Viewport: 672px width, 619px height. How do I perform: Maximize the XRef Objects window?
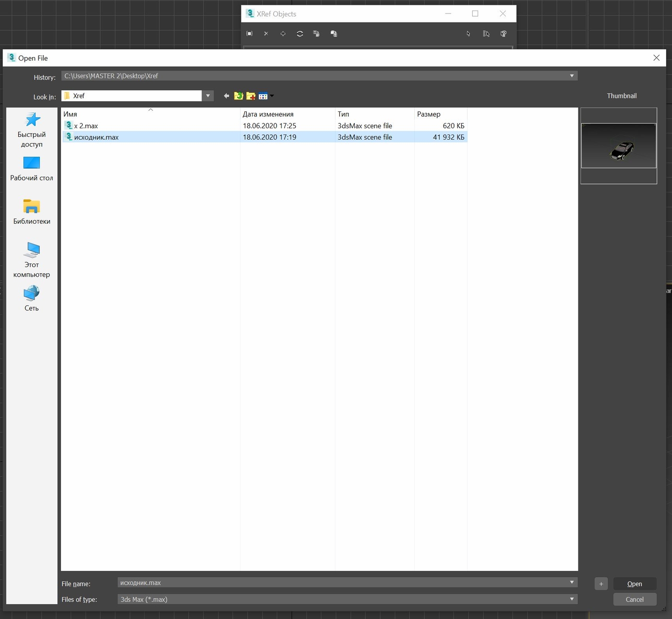[475, 13]
